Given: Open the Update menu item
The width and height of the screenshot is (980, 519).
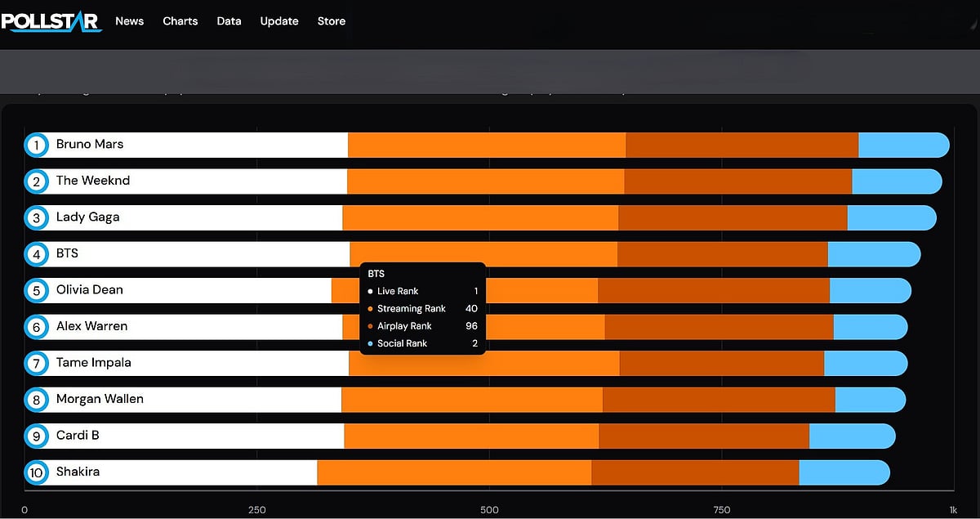Looking at the screenshot, I should 279,21.
